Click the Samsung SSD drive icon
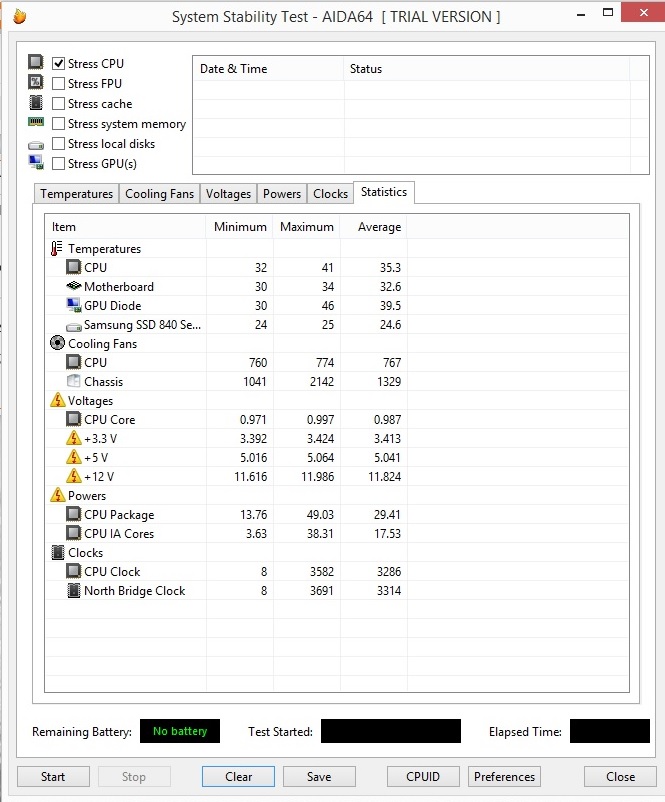 coord(74,326)
